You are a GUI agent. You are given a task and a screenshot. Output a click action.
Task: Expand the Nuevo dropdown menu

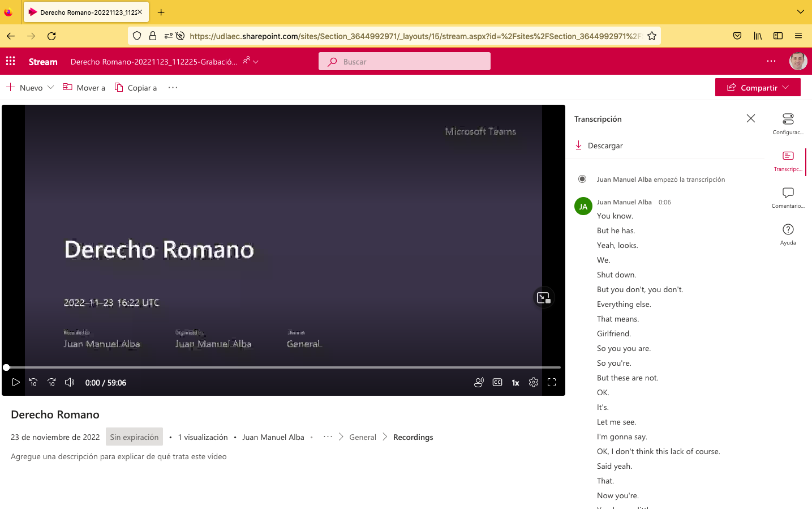pos(31,88)
